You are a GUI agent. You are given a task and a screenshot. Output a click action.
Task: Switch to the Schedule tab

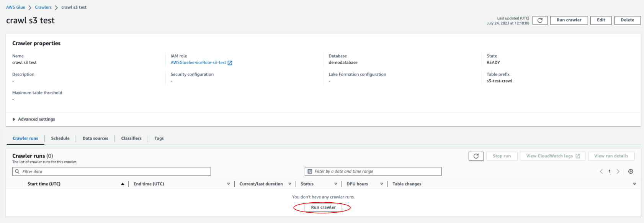pyautogui.click(x=60, y=138)
